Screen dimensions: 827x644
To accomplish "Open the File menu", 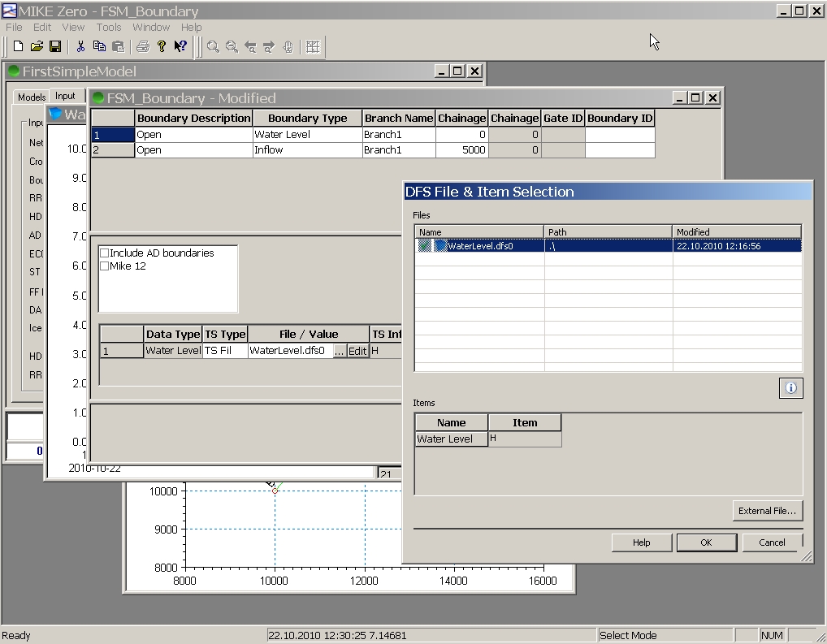I will [14, 28].
